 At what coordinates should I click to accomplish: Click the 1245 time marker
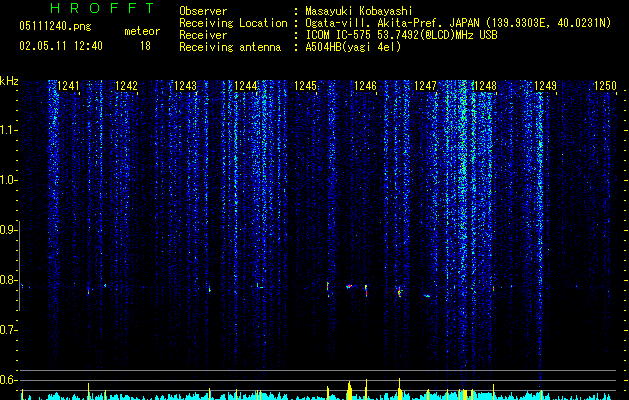pyautogui.click(x=305, y=86)
